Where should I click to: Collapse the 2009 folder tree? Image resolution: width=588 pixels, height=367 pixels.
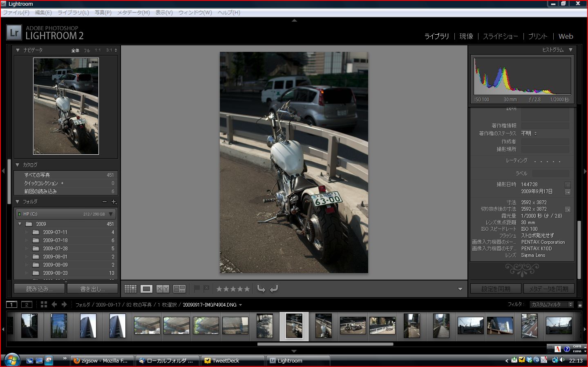tap(20, 224)
